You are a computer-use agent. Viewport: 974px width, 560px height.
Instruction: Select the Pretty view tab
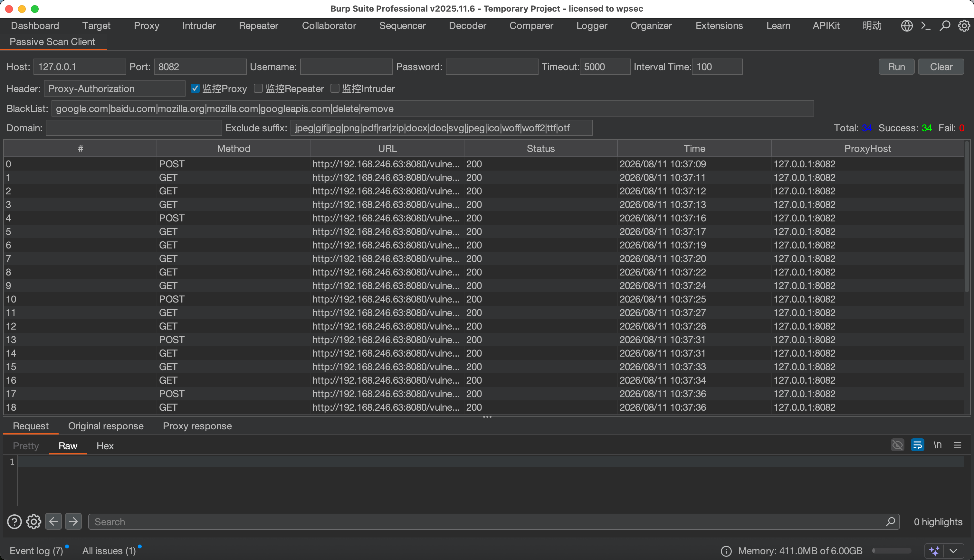pyautogui.click(x=26, y=446)
